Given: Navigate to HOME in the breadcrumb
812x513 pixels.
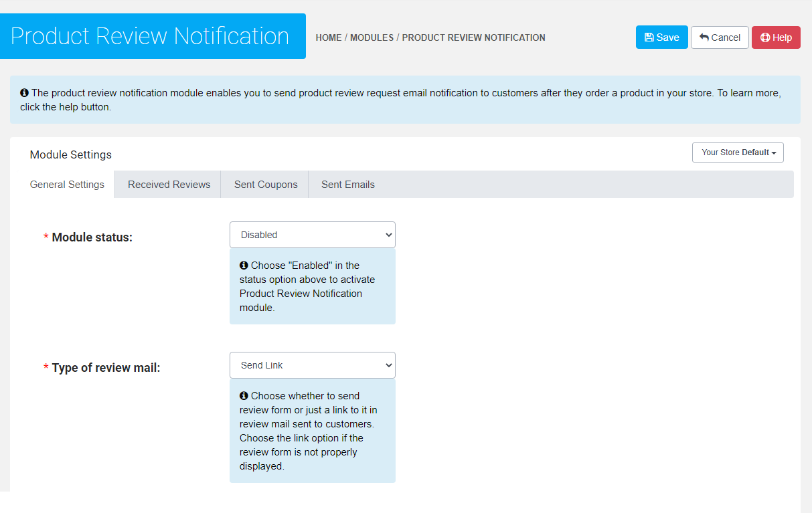Looking at the screenshot, I should (329, 38).
